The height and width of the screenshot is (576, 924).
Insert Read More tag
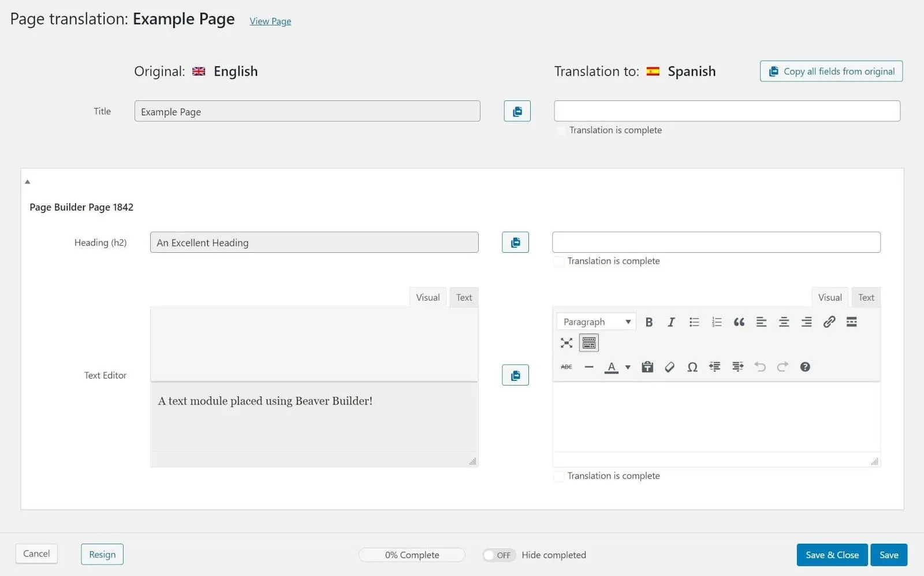click(852, 322)
